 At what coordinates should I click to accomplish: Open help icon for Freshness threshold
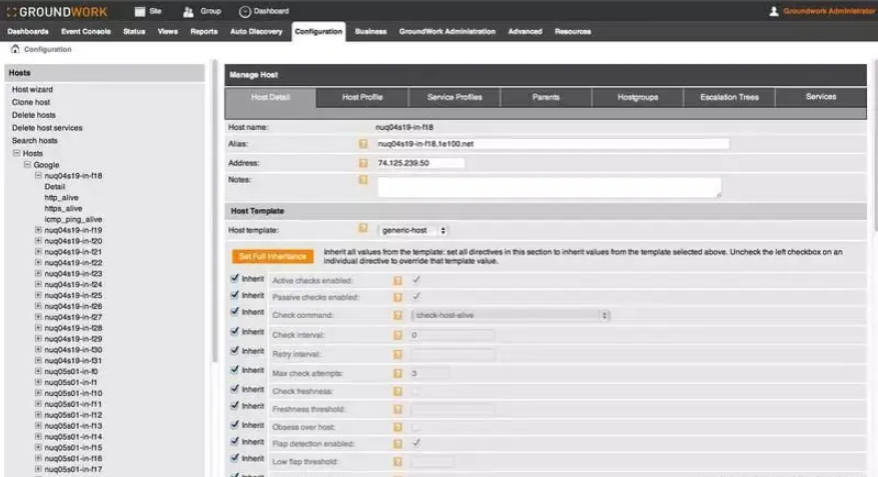pos(398,409)
